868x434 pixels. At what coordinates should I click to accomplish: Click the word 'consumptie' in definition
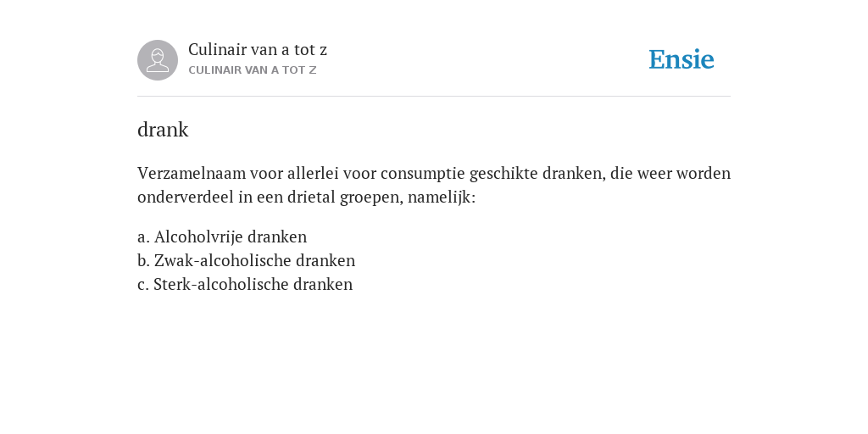pos(423,174)
